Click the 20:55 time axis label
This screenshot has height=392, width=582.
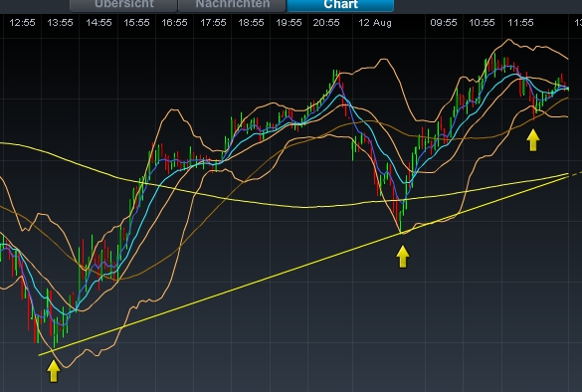pyautogui.click(x=326, y=23)
